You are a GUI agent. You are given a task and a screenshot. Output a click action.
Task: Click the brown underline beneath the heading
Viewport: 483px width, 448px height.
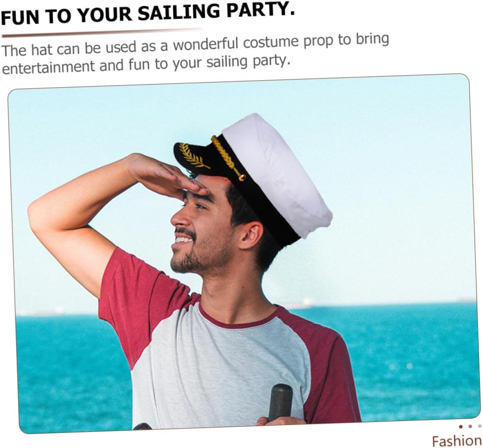102,33
